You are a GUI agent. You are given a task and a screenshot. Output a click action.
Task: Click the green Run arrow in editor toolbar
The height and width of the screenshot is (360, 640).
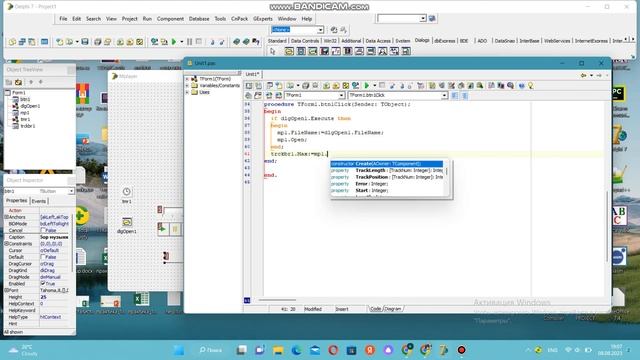(367, 86)
